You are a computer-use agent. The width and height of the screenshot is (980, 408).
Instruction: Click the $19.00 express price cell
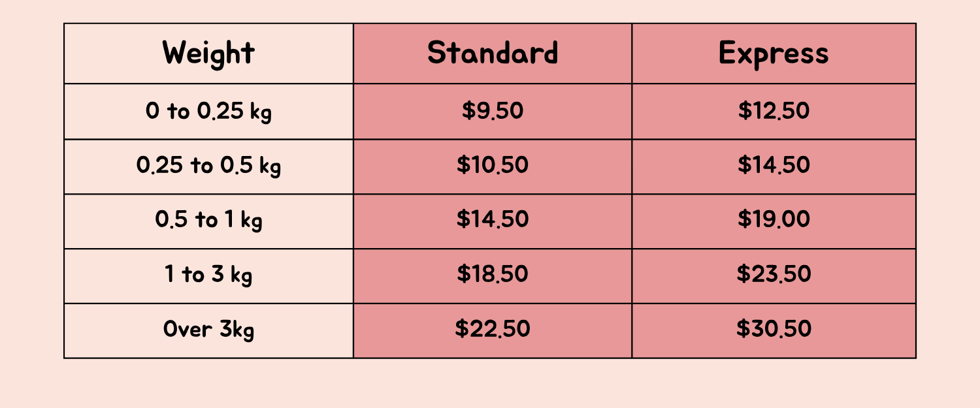(x=774, y=221)
